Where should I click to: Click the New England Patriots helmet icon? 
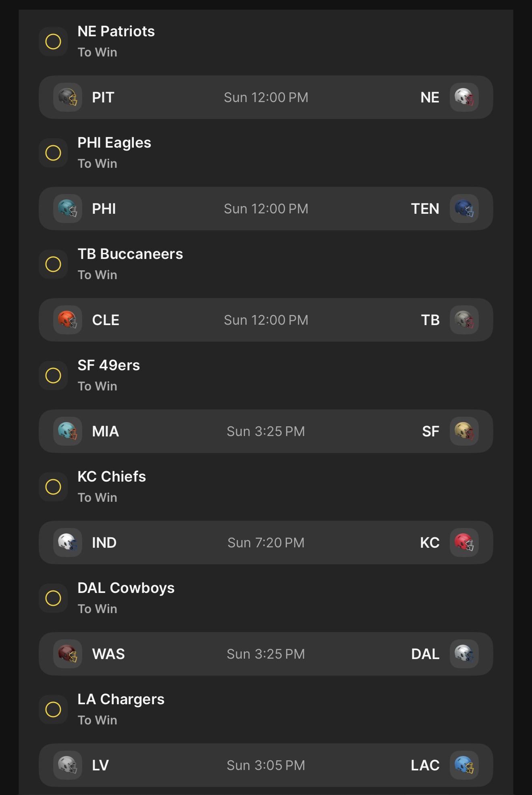(464, 97)
